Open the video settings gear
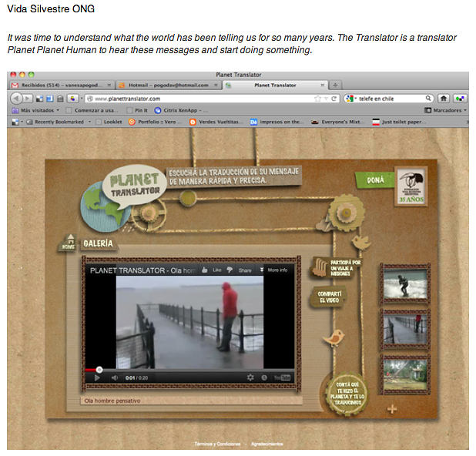The image size is (476, 456). tap(250, 377)
